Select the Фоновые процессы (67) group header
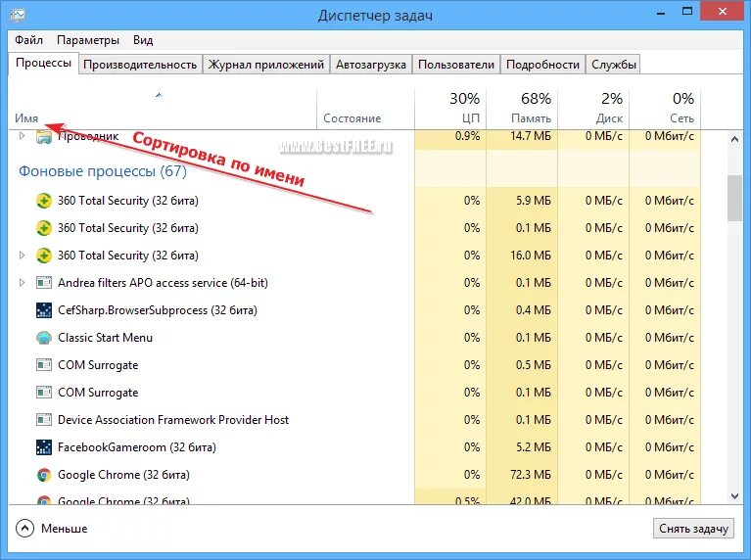This screenshot has height=560, width=751. (x=103, y=171)
